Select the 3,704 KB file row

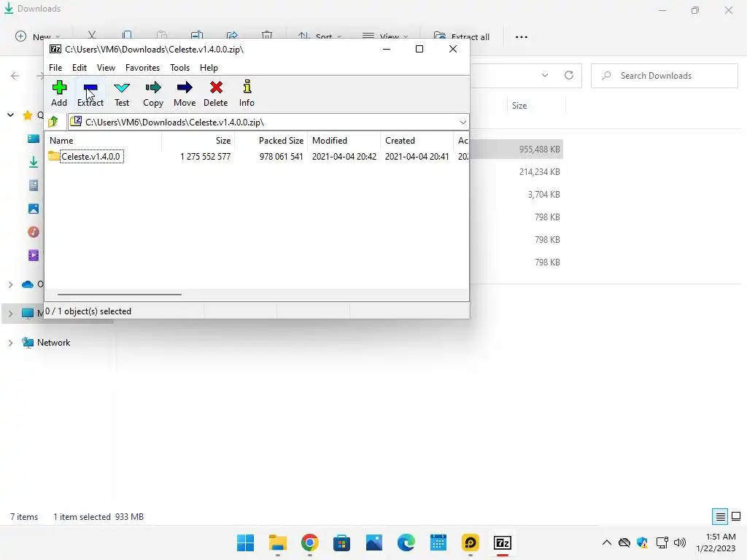[x=519, y=194]
